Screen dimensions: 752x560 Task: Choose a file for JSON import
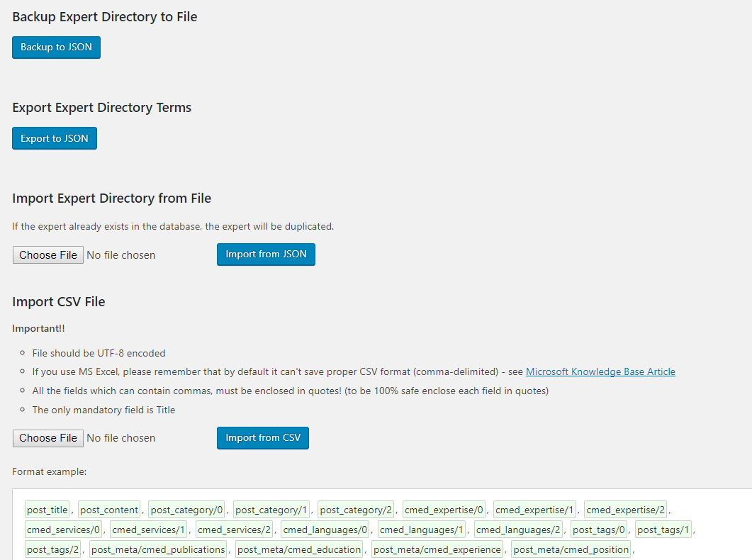[x=48, y=255]
